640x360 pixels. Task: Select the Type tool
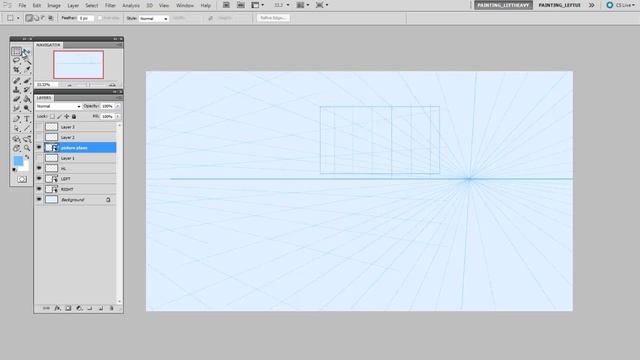click(x=26, y=119)
